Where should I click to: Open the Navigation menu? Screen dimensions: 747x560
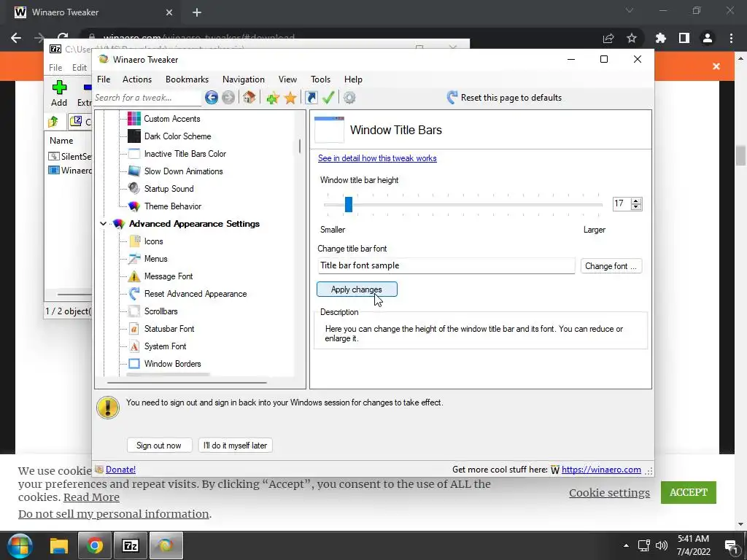(244, 79)
